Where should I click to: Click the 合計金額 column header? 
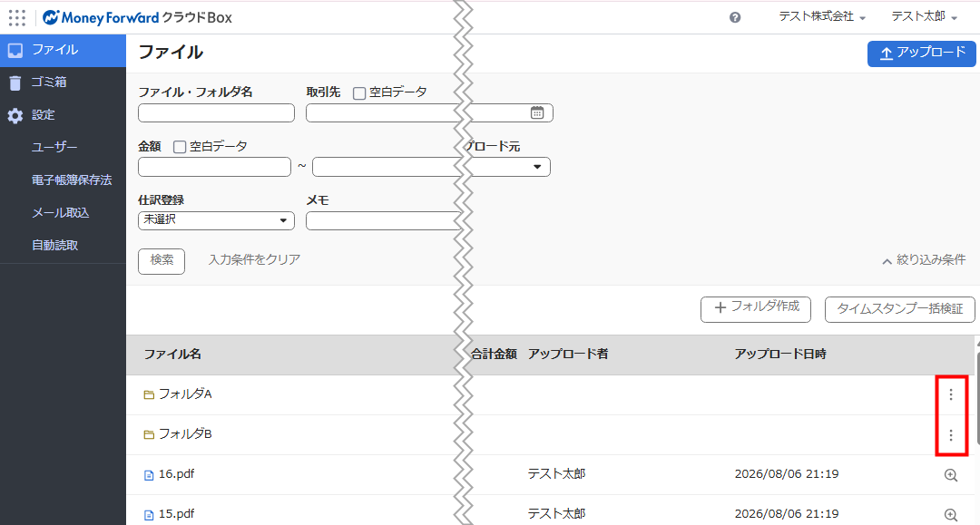click(494, 354)
